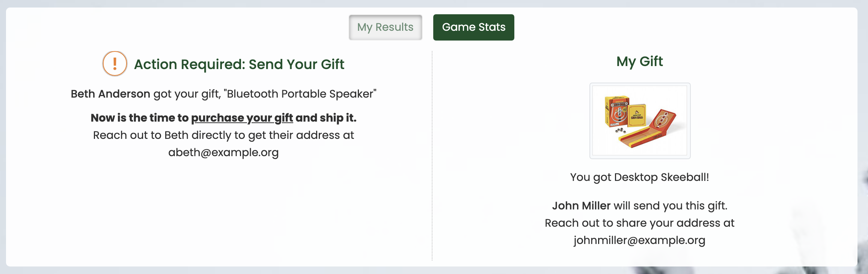
Task: Click the 'Bluetooth Portable Speaker' gift name
Action: [x=300, y=94]
